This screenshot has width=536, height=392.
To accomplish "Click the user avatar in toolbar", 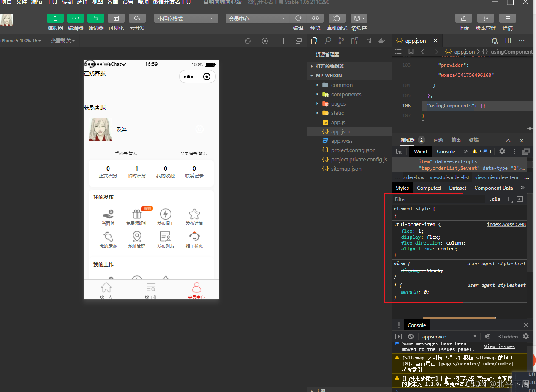I will click(7, 20).
